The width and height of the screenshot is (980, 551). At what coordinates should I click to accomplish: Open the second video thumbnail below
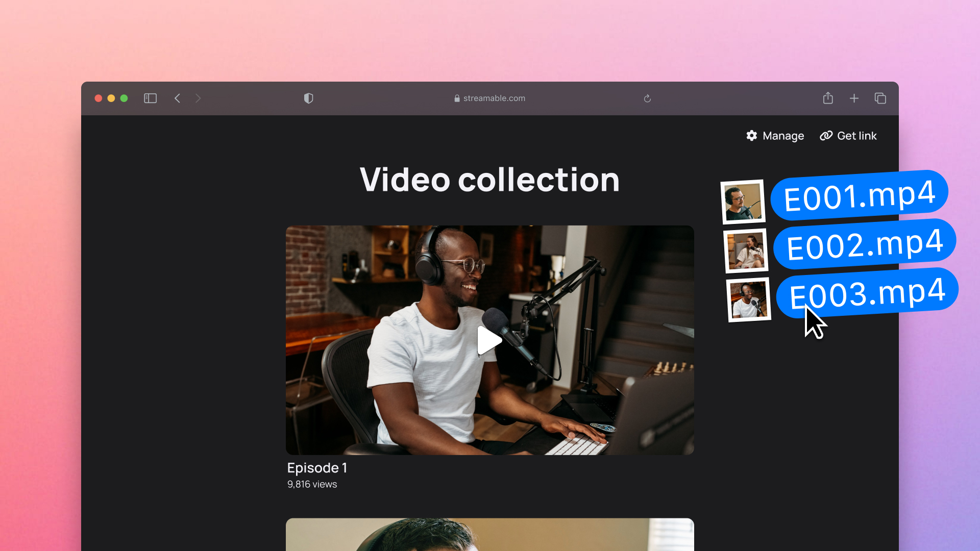[489, 534]
